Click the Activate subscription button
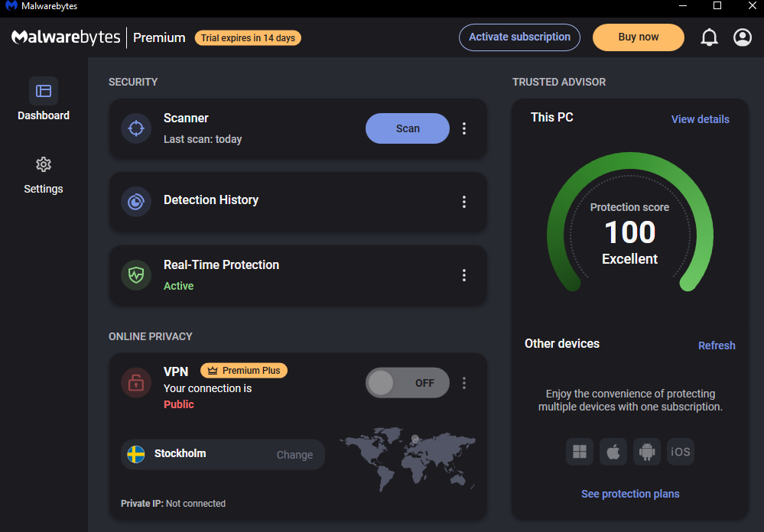 click(519, 37)
